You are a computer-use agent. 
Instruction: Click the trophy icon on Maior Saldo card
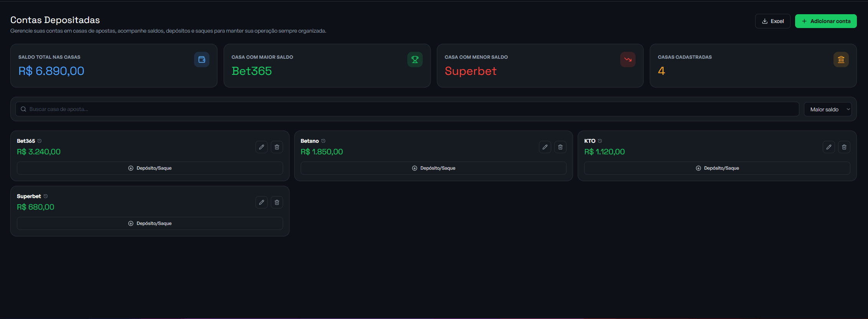[x=415, y=60]
